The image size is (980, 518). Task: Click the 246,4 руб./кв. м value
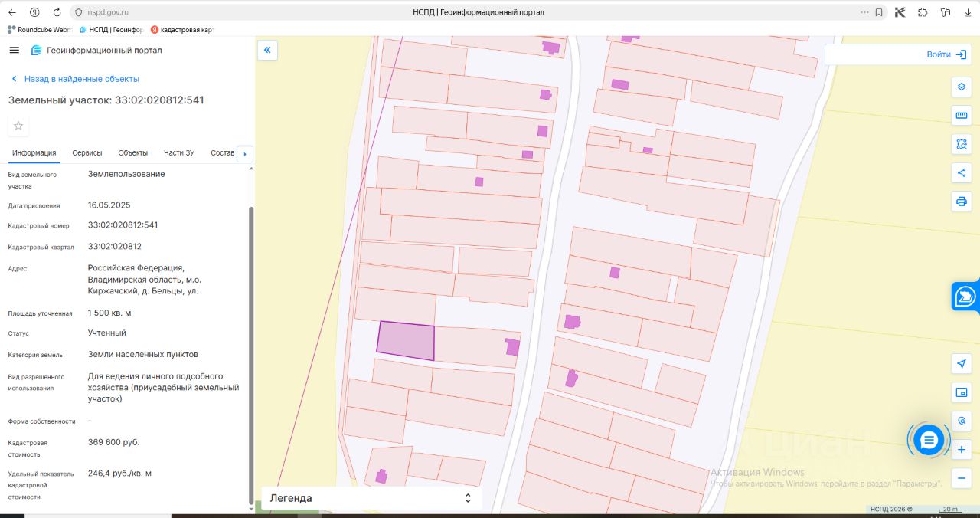119,474
